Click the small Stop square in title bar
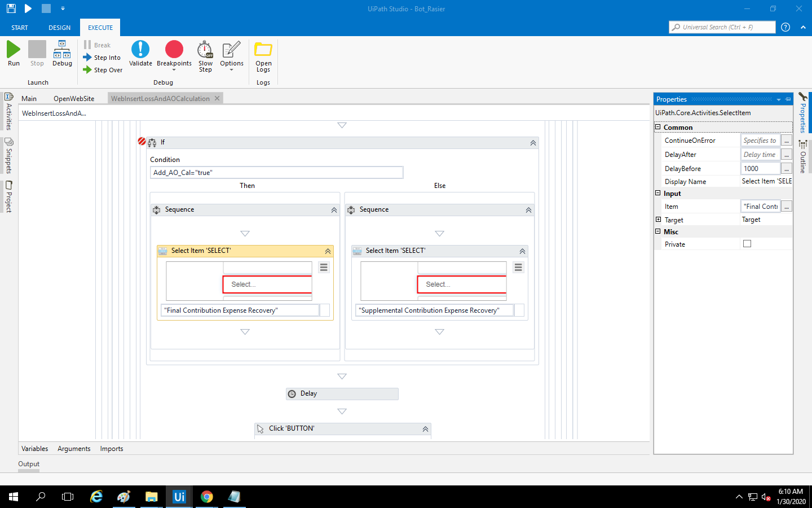This screenshot has height=508, width=812. pyautogui.click(x=46, y=8)
